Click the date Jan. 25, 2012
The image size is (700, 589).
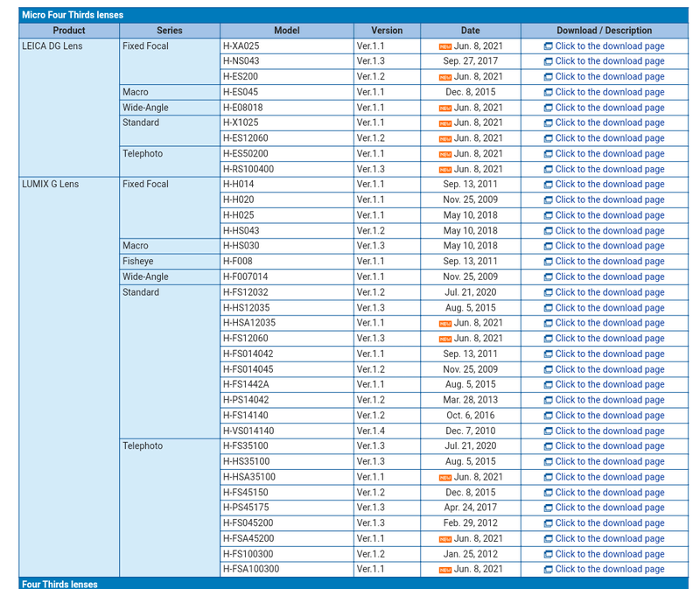471,554
